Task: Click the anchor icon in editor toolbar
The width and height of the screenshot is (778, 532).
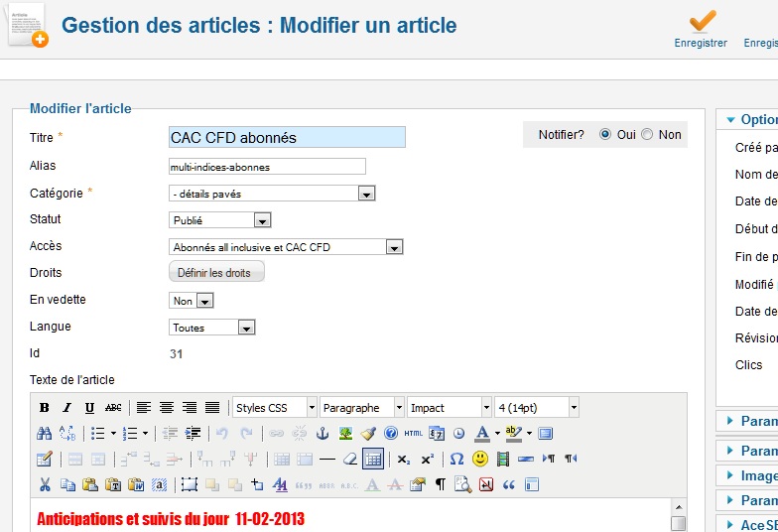Action: tap(322, 434)
